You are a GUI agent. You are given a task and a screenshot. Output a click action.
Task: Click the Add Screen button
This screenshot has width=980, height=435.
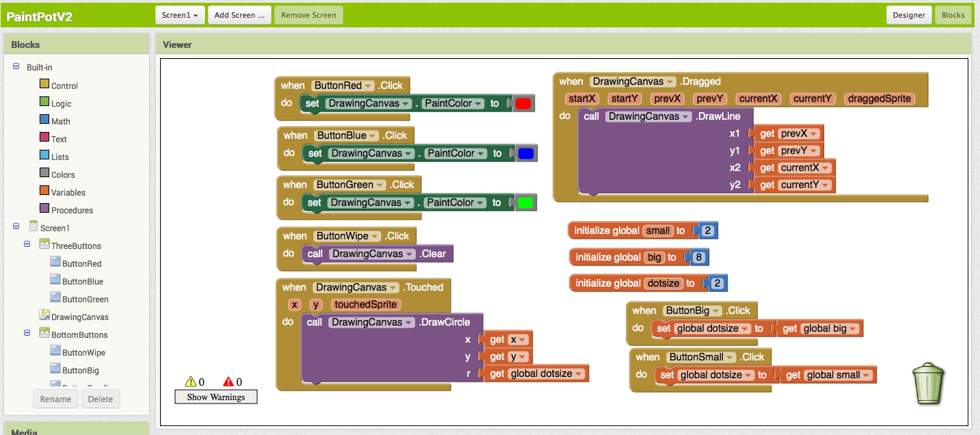tap(239, 14)
